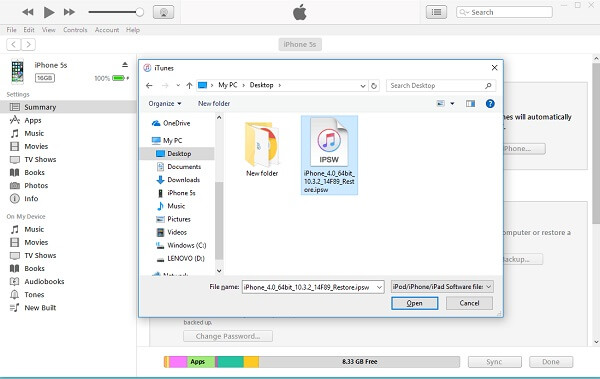
Task: Click Change Password button
Action: click(228, 336)
